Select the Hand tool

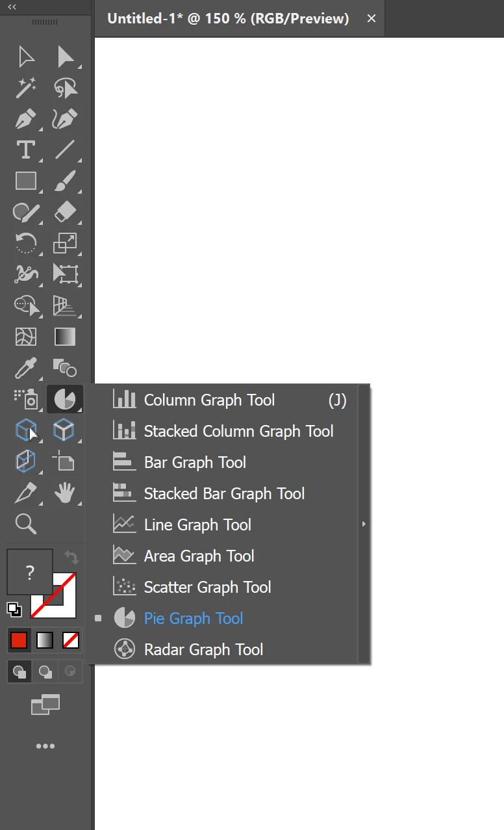[65, 493]
